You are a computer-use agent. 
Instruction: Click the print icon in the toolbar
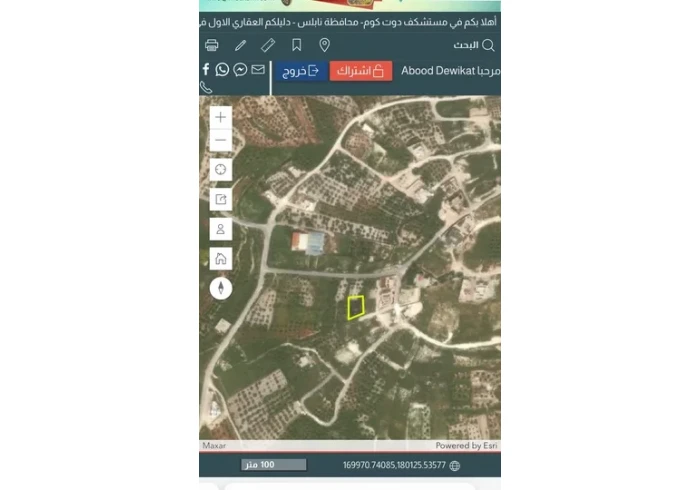pos(212,45)
